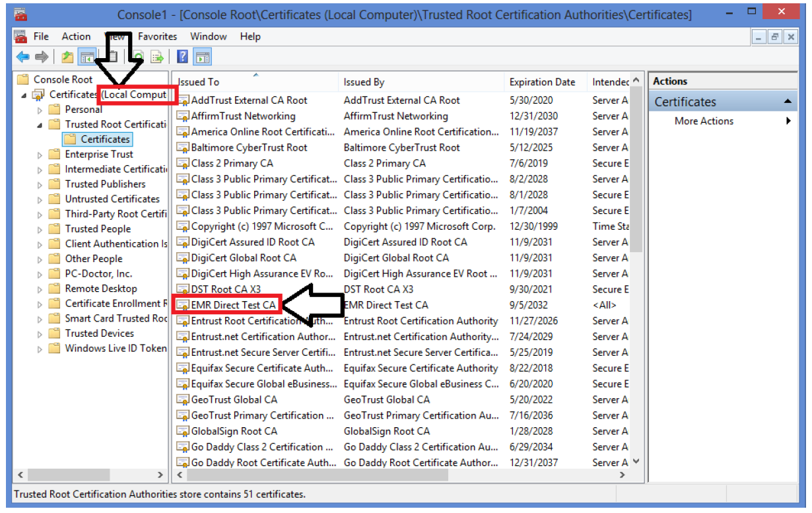This screenshot has width=812, height=513.
Task: Click the 12/30/1999 expiration date cell
Action: (533, 226)
